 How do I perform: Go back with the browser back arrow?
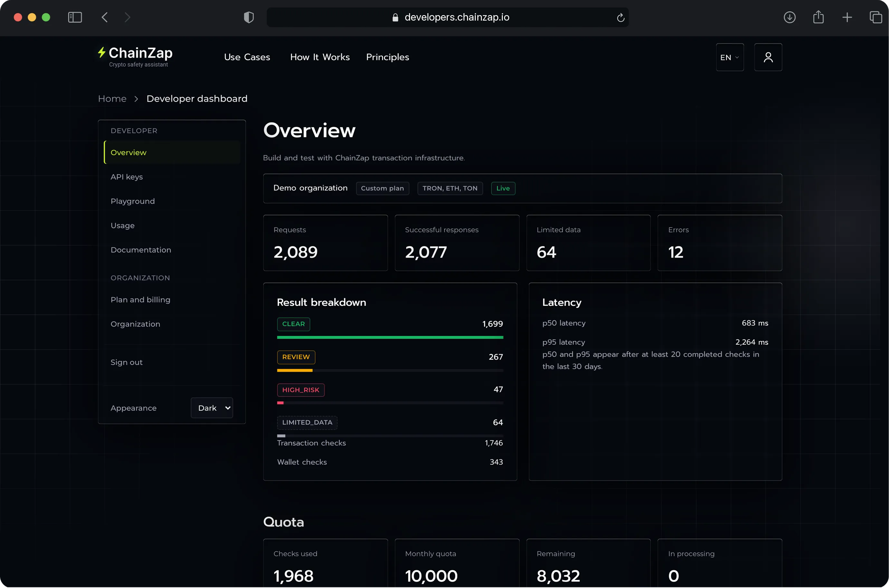105,17
